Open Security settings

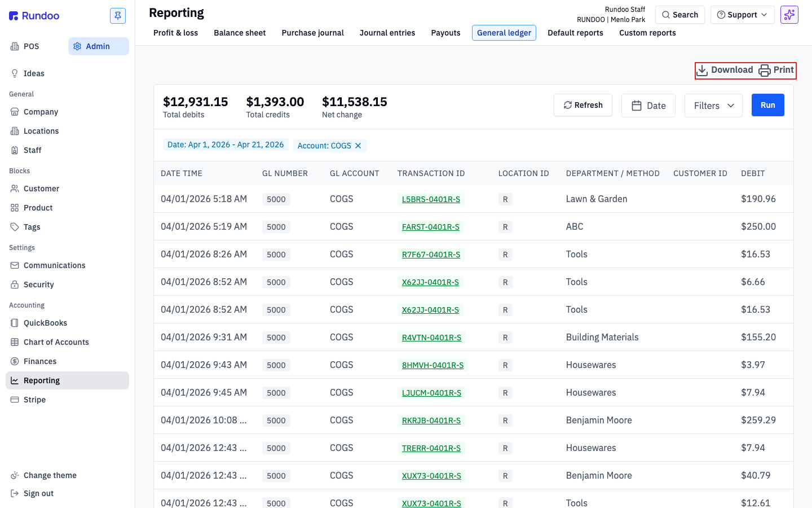click(67, 284)
